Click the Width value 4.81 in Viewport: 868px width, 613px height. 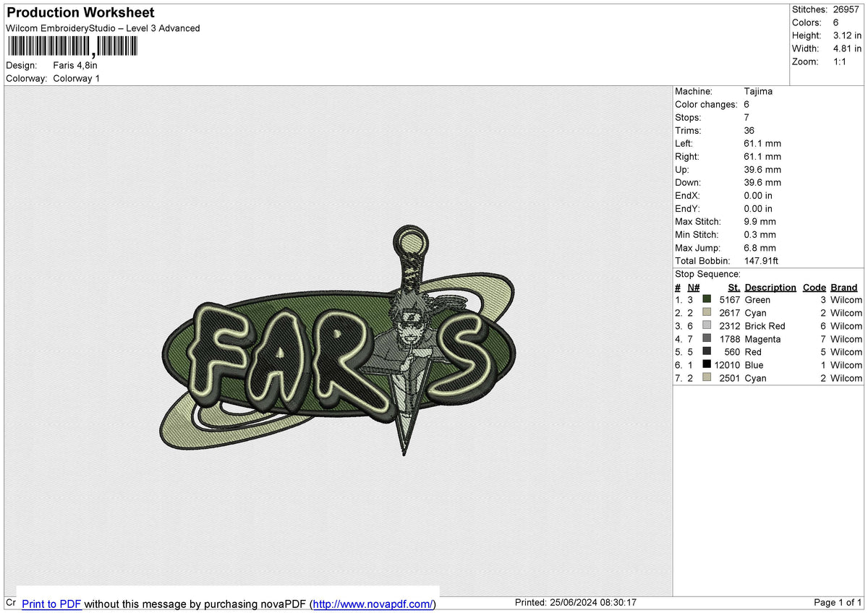tap(847, 48)
